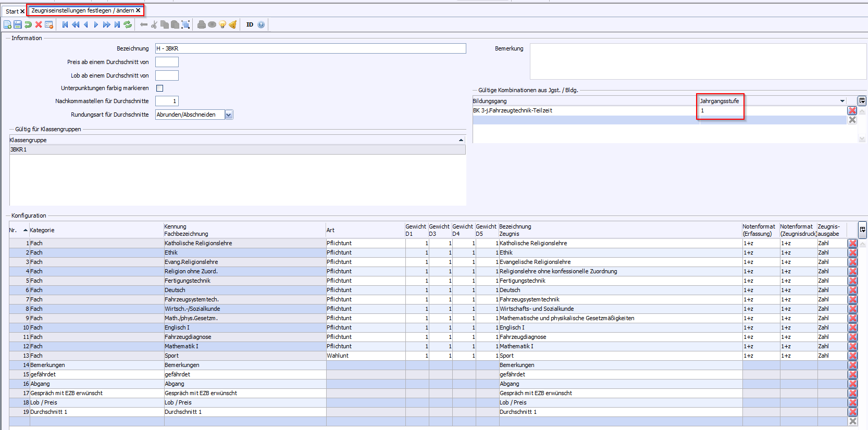This screenshot has height=430, width=868.
Task: Switch to the Start tab
Action: point(11,11)
